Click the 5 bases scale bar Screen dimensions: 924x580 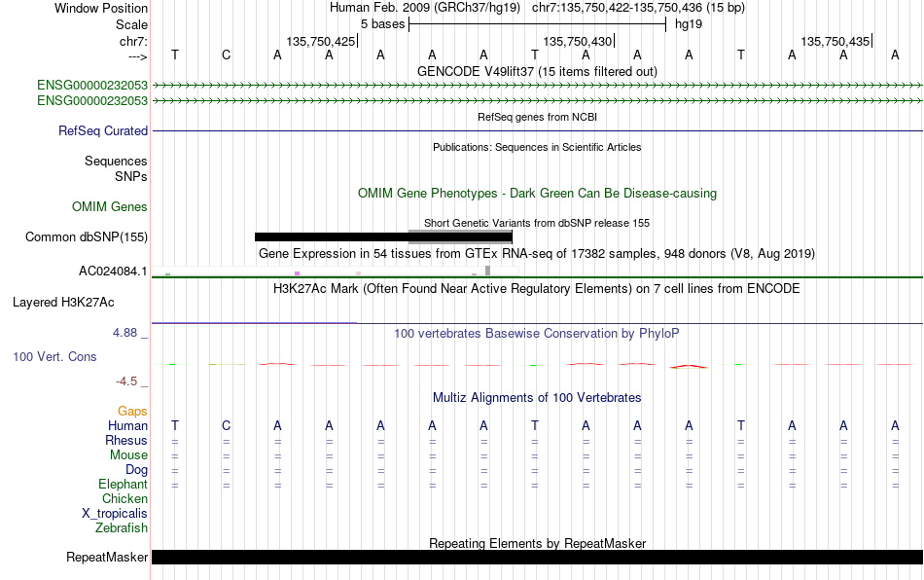coord(537,24)
